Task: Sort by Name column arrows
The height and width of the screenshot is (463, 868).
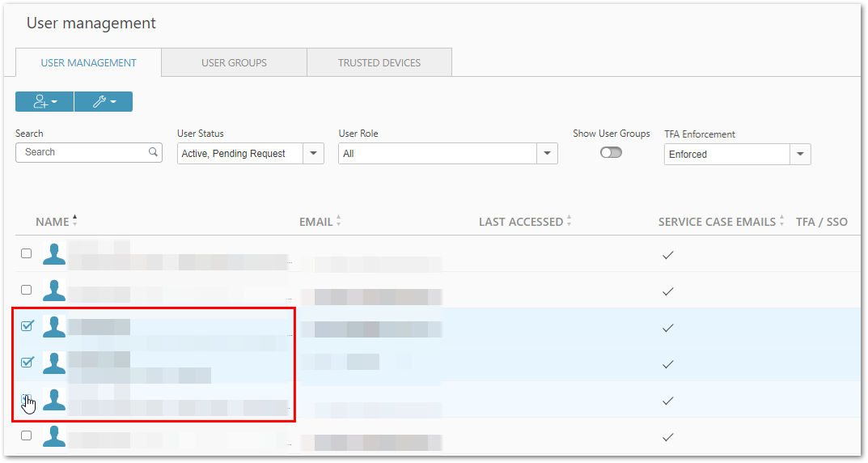Action: tap(74, 220)
